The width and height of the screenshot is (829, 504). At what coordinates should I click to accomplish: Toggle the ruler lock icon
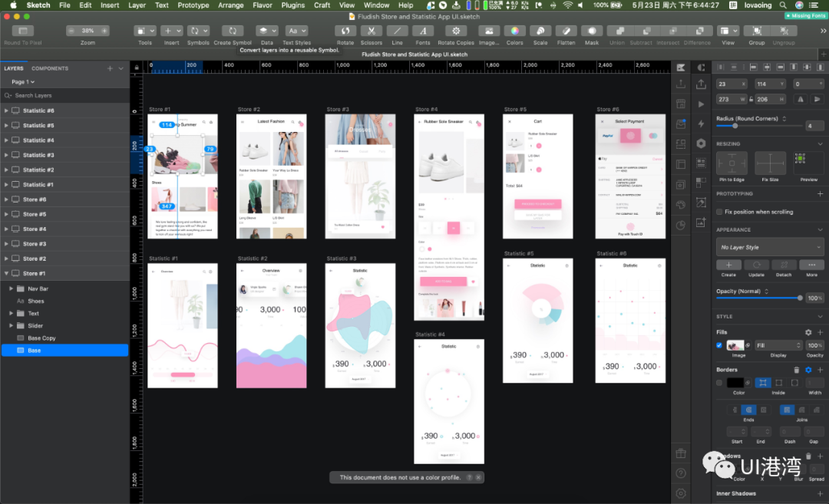tap(137, 68)
